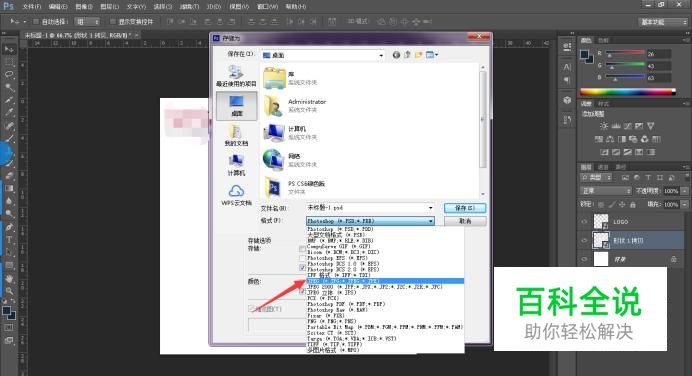Toggle the 显示变换控件 checkbox

coord(113,21)
